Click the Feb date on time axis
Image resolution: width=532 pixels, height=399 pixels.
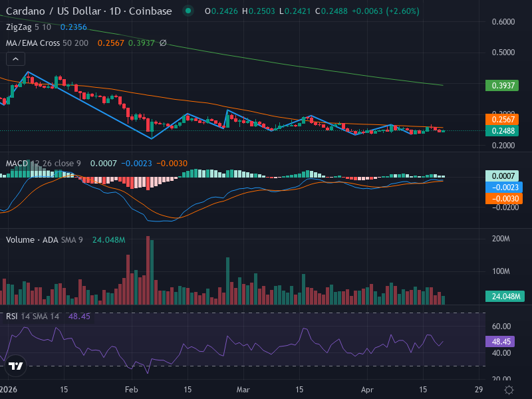tap(131, 390)
